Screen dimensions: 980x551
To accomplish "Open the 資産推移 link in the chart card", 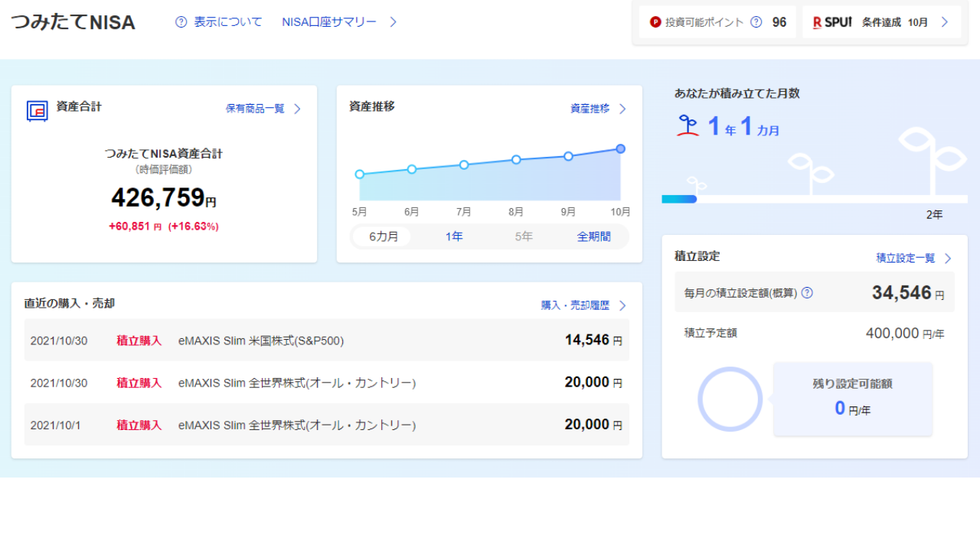I will tap(590, 109).
